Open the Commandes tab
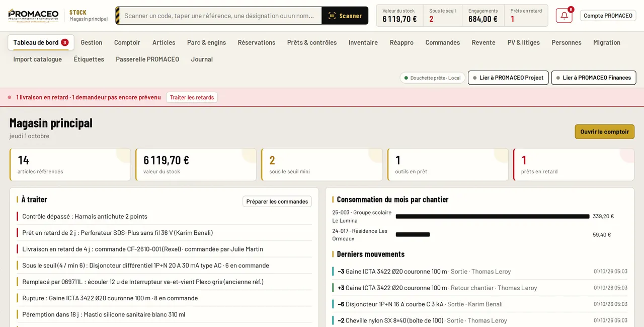Viewport: 644px width, 327px height. coord(443,42)
